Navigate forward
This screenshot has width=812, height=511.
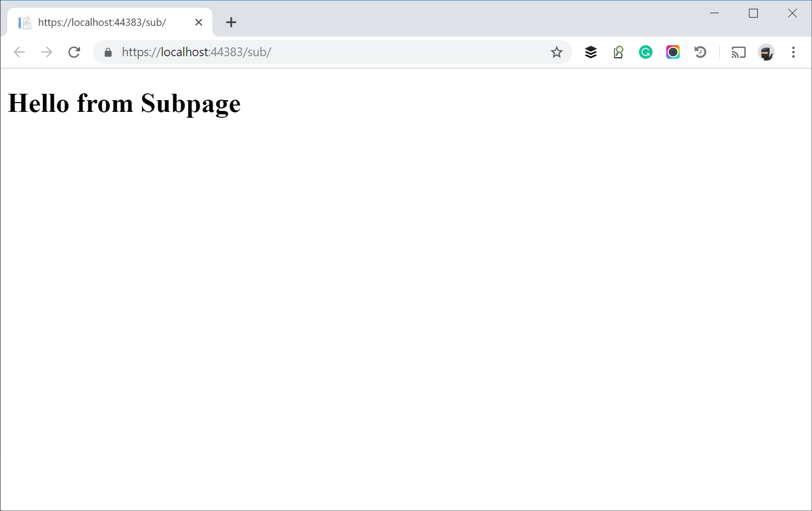46,52
